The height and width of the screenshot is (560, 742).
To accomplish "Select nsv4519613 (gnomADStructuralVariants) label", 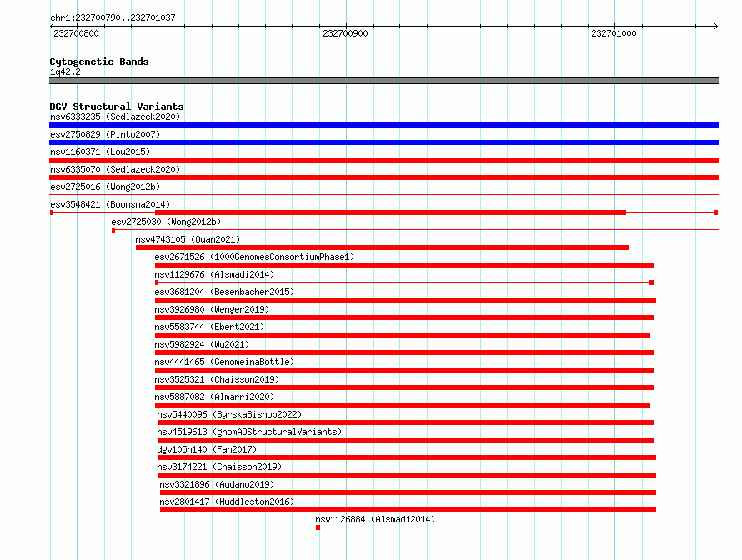I will click(x=249, y=432).
